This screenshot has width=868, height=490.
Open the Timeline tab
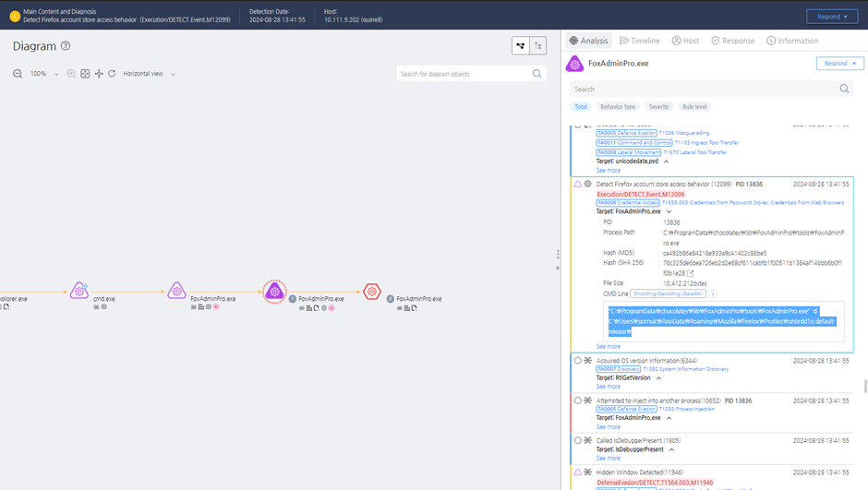coord(639,41)
